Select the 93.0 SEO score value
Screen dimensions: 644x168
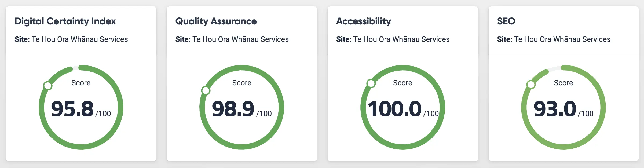coord(555,109)
